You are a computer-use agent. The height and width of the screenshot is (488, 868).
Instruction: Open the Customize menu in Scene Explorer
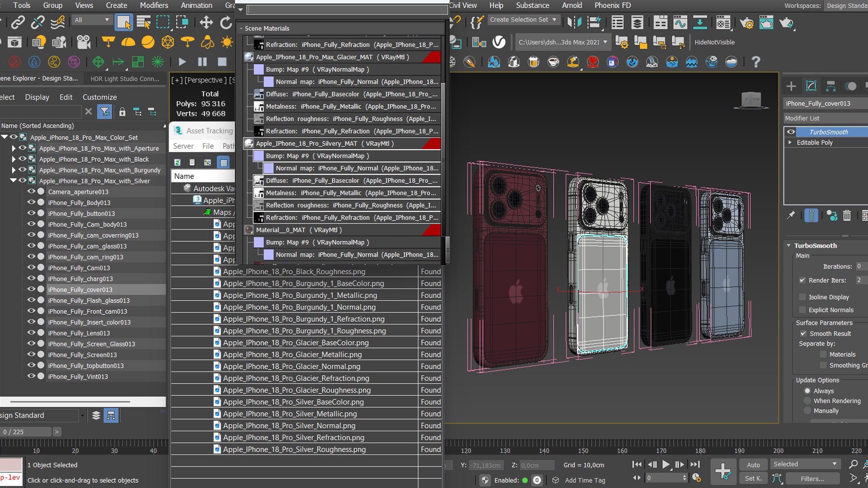coord(99,97)
